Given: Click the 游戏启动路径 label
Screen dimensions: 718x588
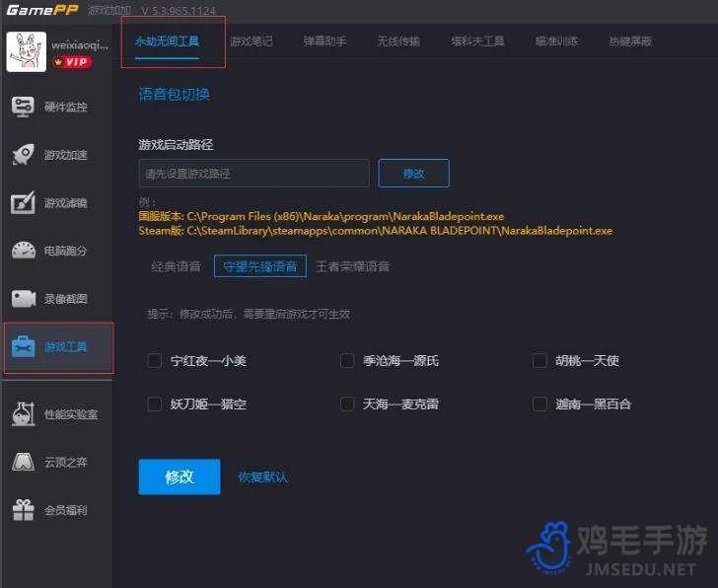Looking at the screenshot, I should pyautogui.click(x=176, y=145).
